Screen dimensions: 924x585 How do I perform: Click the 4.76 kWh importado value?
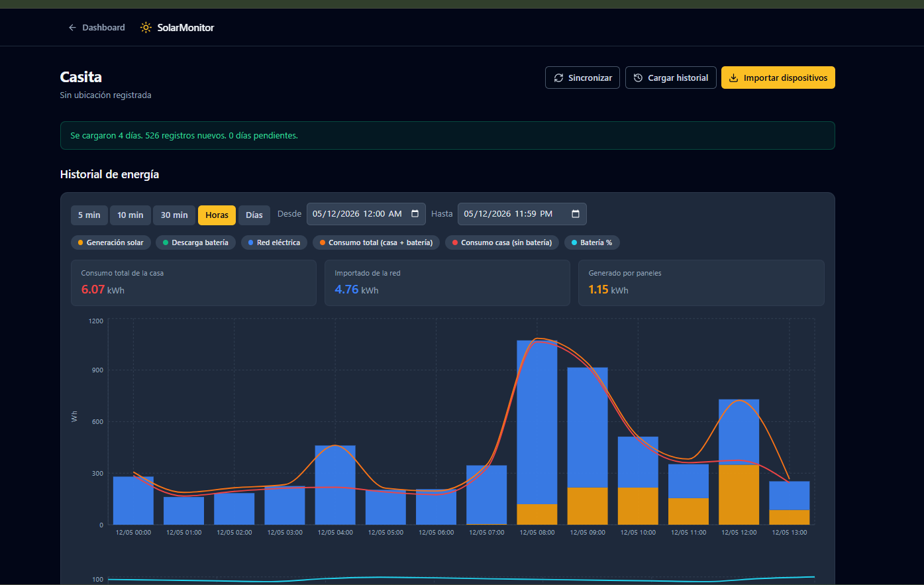356,290
